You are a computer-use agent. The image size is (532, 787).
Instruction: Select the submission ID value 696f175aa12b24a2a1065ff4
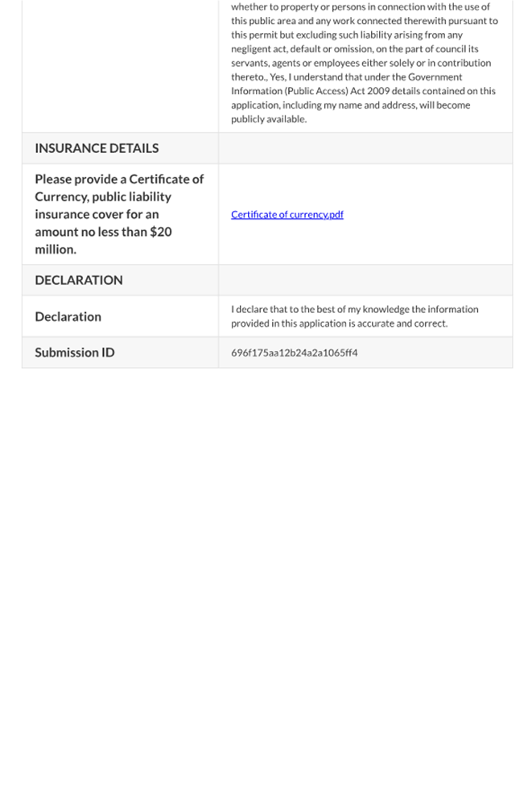pyautogui.click(x=294, y=352)
